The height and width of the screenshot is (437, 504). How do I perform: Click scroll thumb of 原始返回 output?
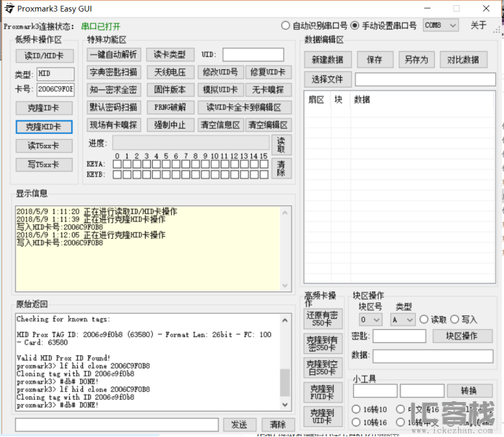tap(285, 382)
